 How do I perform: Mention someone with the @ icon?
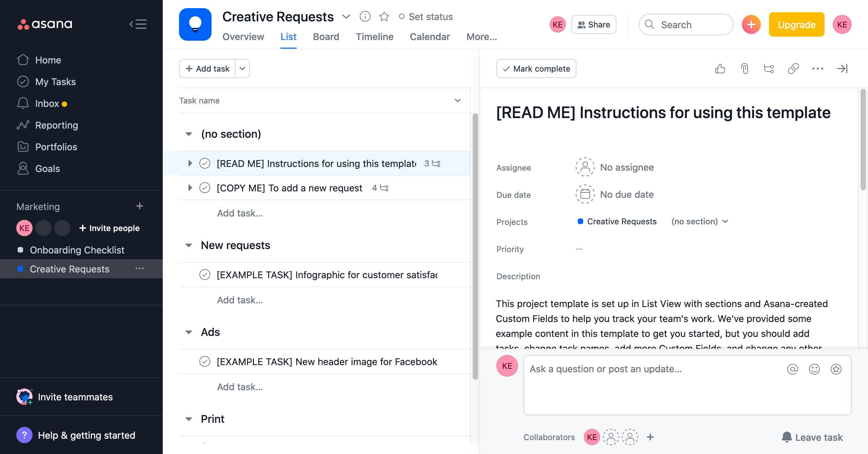tap(792, 369)
